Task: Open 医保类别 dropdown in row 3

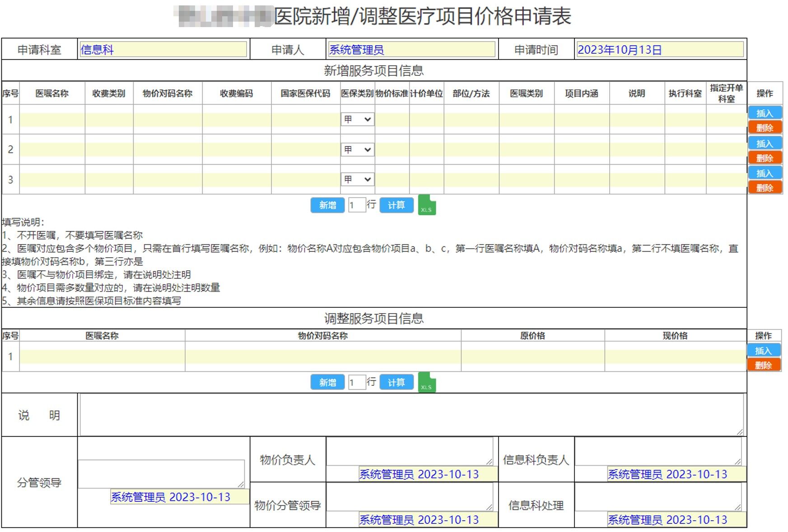Action: (x=357, y=180)
